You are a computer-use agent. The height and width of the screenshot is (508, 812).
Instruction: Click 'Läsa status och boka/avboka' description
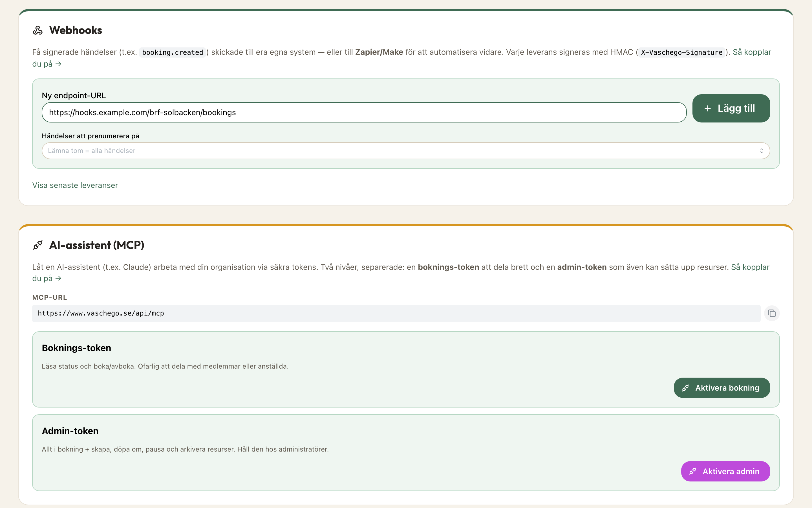click(x=165, y=366)
